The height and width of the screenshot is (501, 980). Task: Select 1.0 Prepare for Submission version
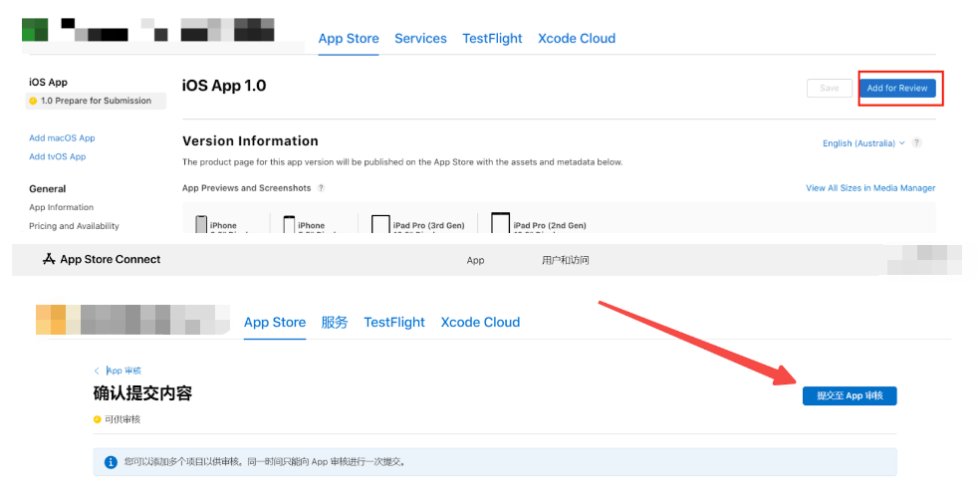pos(96,101)
